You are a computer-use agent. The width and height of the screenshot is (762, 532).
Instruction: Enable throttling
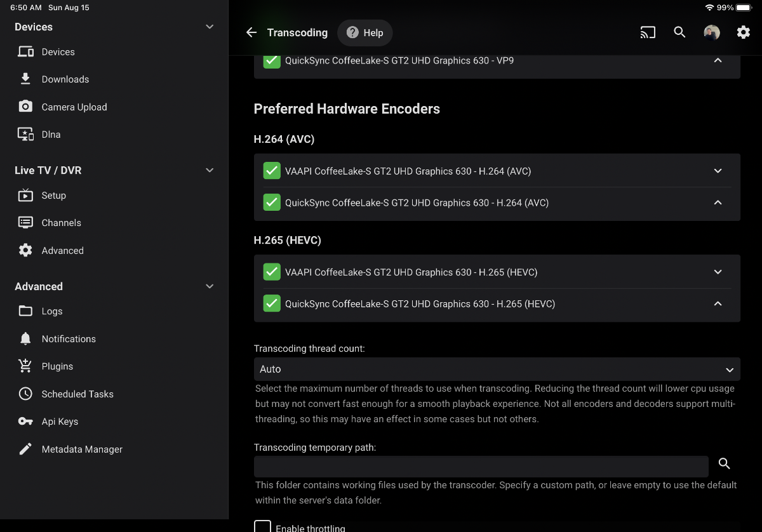[262, 526]
